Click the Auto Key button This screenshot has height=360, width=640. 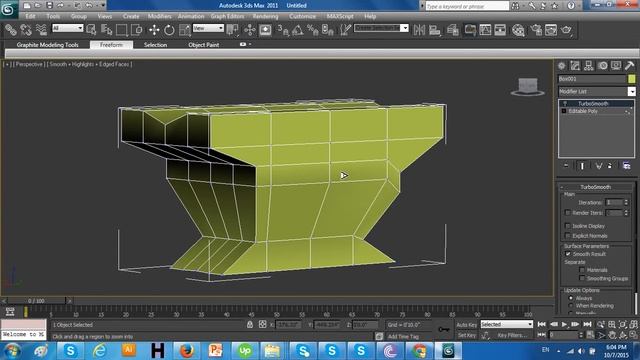pyautogui.click(x=467, y=325)
